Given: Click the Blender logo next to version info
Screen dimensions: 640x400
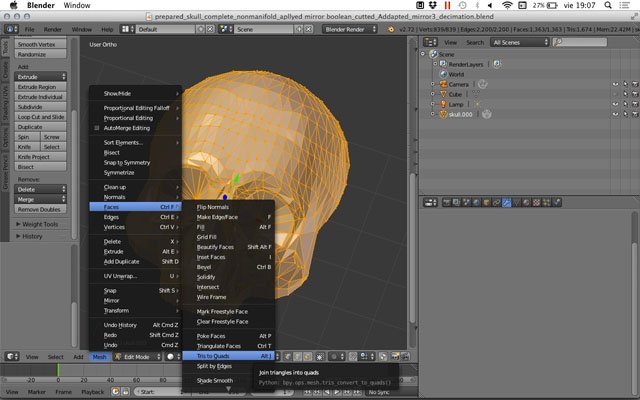Looking at the screenshot, I should [391, 29].
